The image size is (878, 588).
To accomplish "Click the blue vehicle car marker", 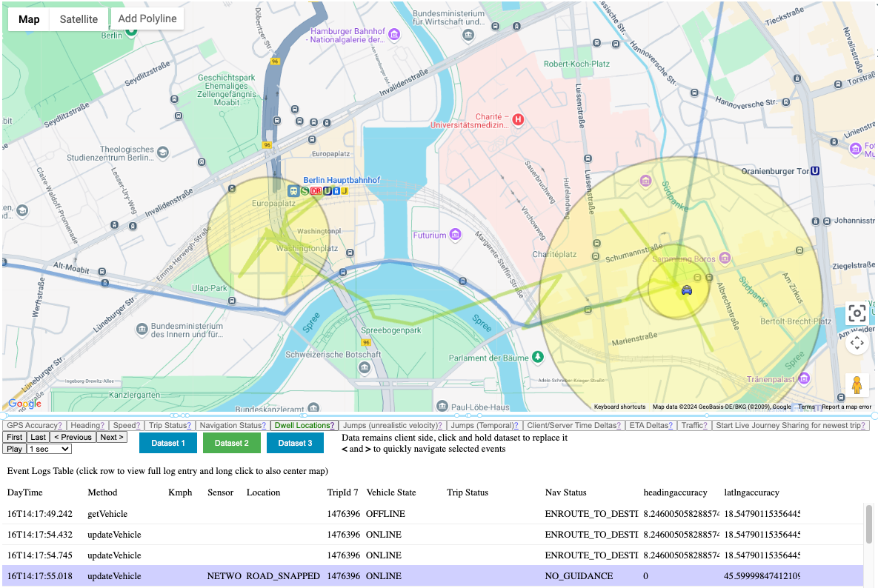I will click(x=687, y=290).
